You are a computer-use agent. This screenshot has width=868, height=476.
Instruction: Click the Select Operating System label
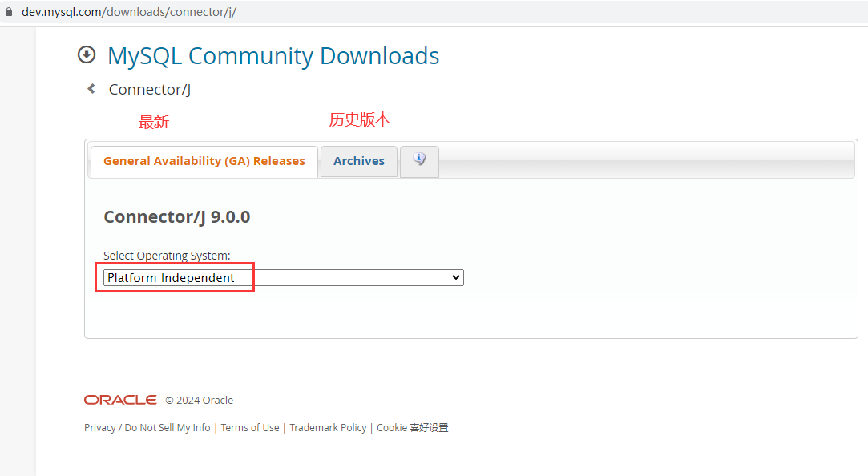pyautogui.click(x=167, y=255)
